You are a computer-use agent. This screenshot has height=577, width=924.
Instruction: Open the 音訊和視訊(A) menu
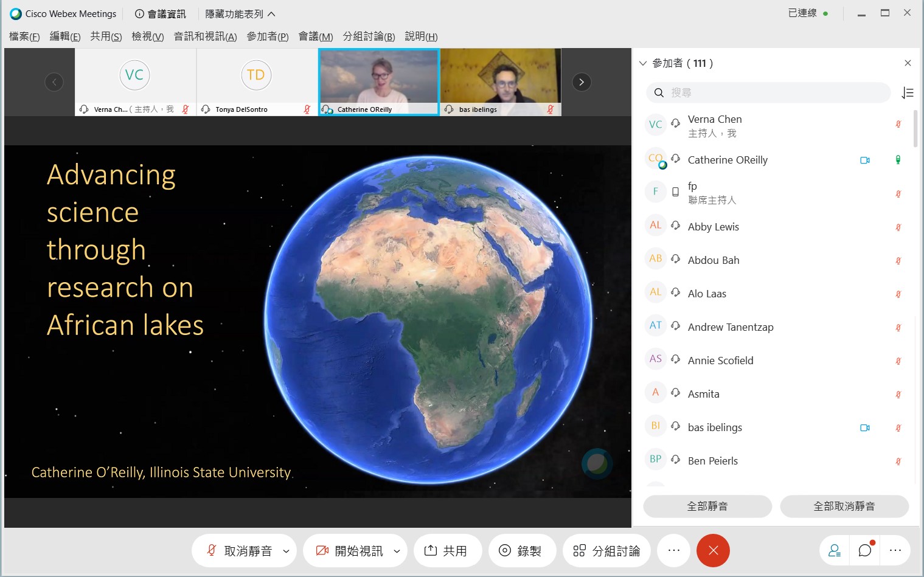tap(205, 36)
